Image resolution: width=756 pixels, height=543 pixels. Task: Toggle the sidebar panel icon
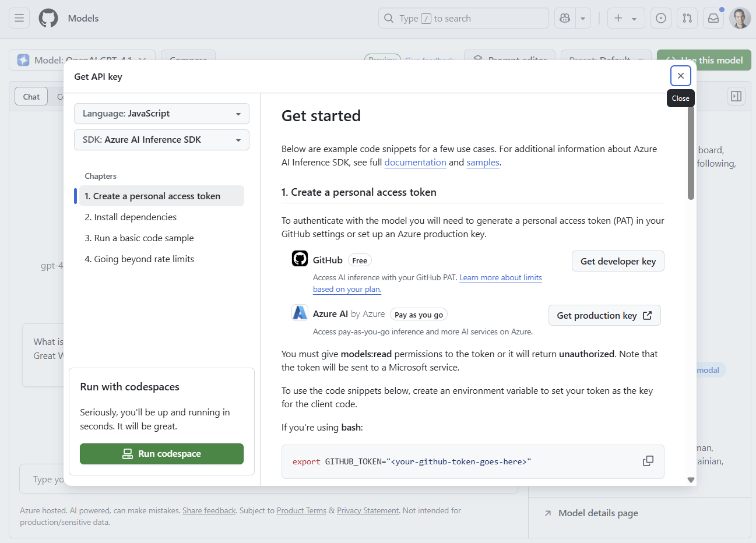point(736,96)
